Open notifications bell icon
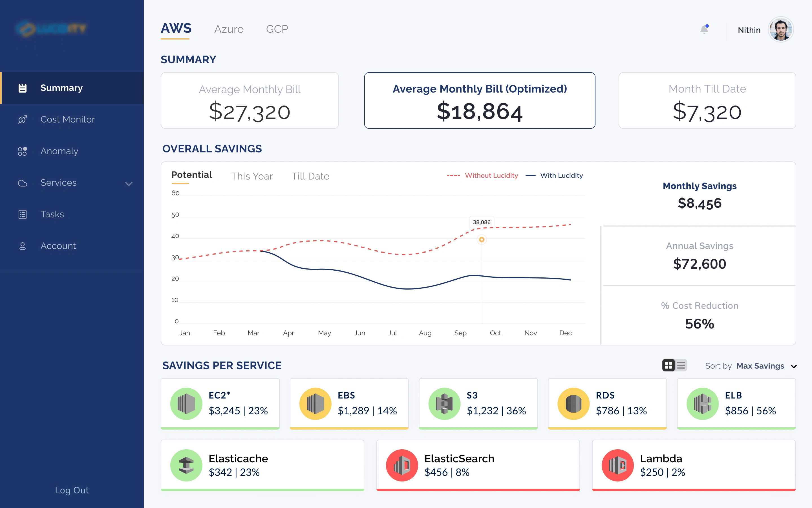Viewport: 812px width, 508px height. tap(704, 29)
